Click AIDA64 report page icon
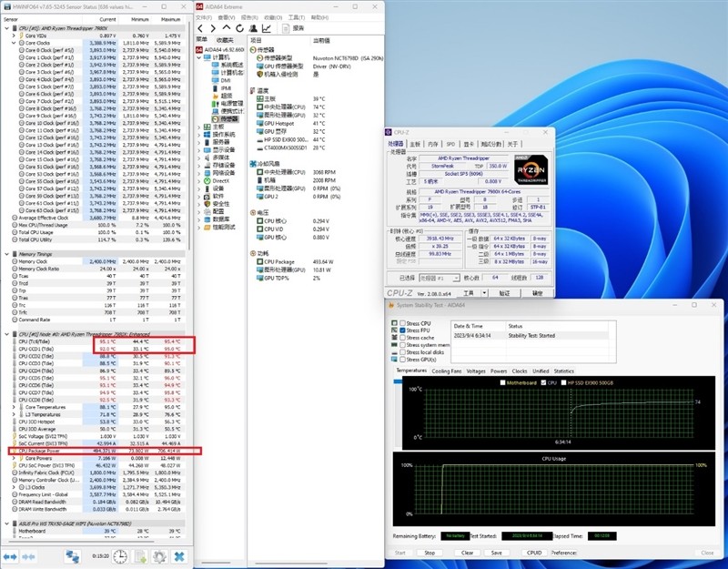This screenshot has height=569, width=728. point(286,28)
